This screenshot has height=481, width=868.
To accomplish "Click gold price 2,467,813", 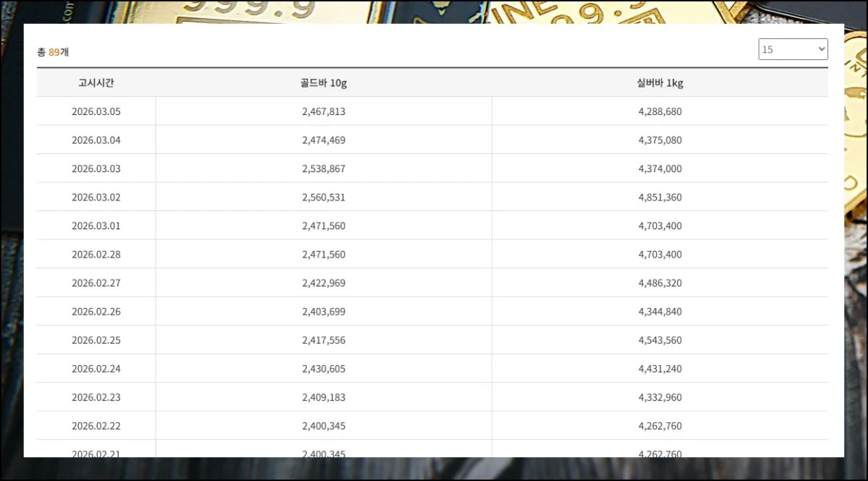I will click(x=323, y=111).
